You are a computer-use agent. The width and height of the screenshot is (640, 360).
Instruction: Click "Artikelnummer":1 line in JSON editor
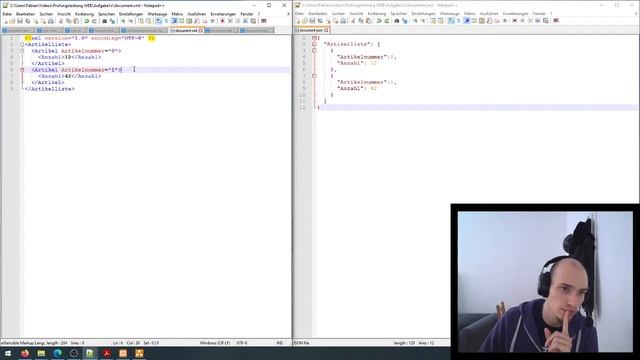pos(367,82)
